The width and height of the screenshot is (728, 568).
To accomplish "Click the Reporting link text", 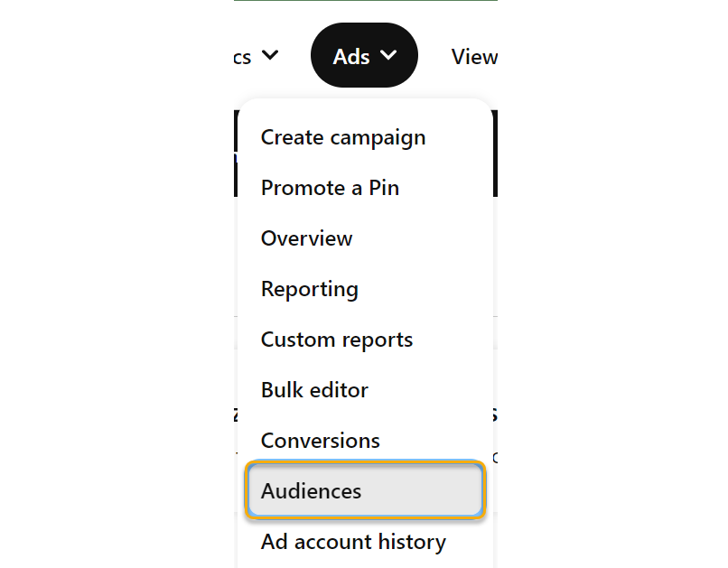I will tap(309, 289).
